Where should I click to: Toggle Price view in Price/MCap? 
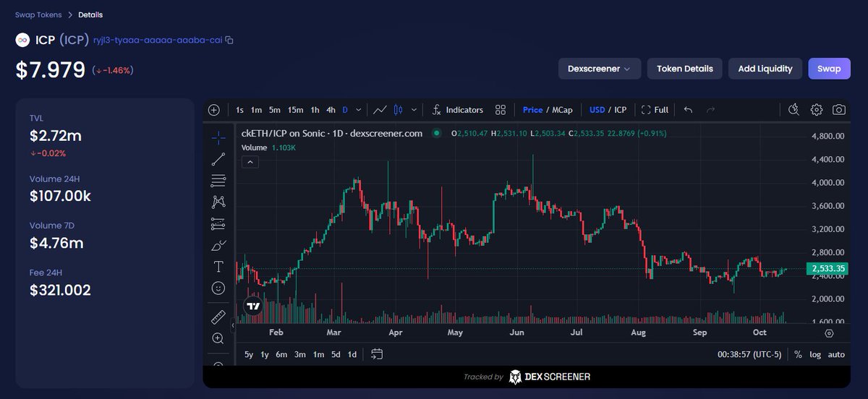532,110
